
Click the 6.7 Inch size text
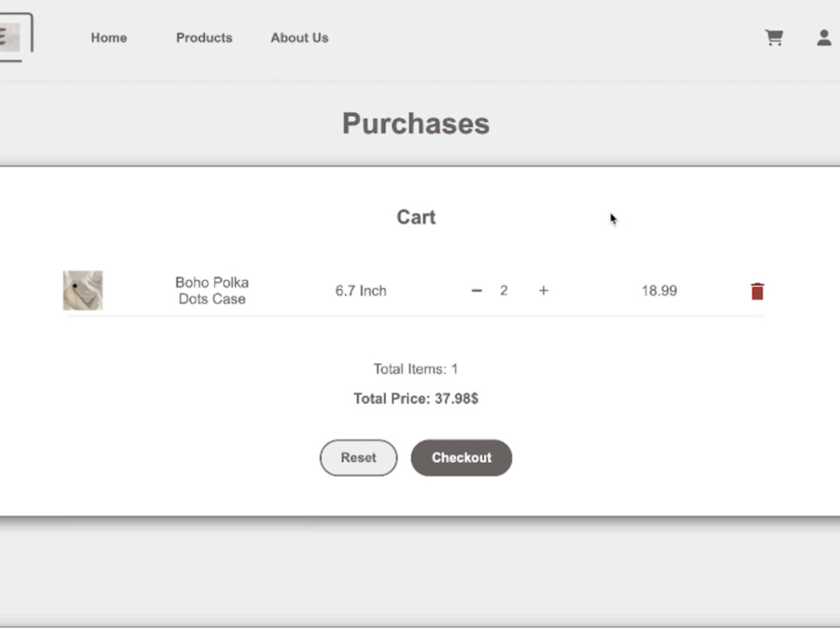pos(360,291)
